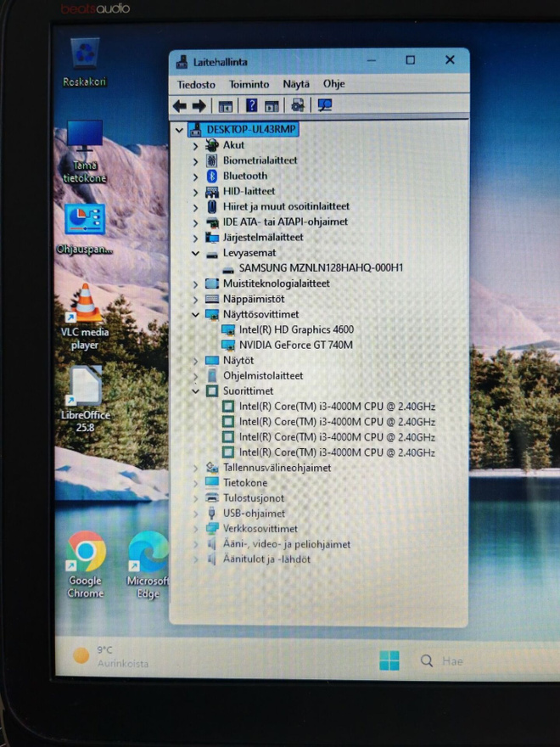Screen dimensions: 560x747
Task: Click the printer-like update driver toolbar icon
Action: [x=298, y=104]
